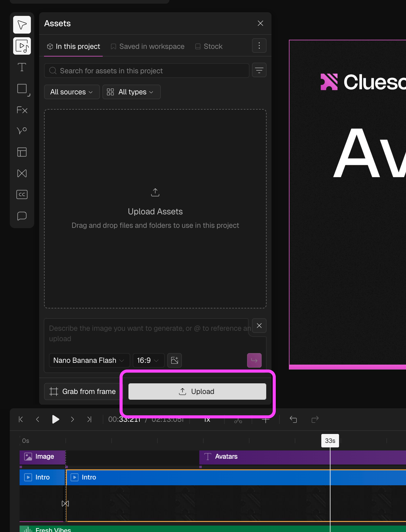This screenshot has width=406, height=532.
Task: Submit the image generation prompt
Action: click(254, 360)
